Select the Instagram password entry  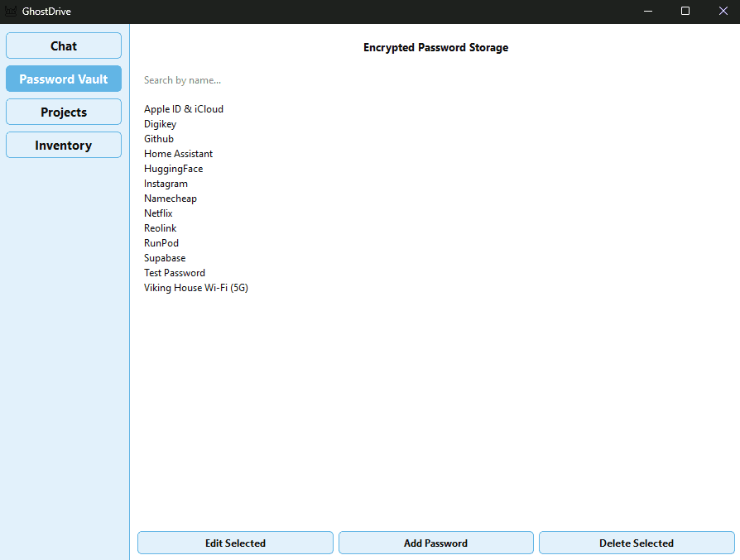click(x=166, y=183)
